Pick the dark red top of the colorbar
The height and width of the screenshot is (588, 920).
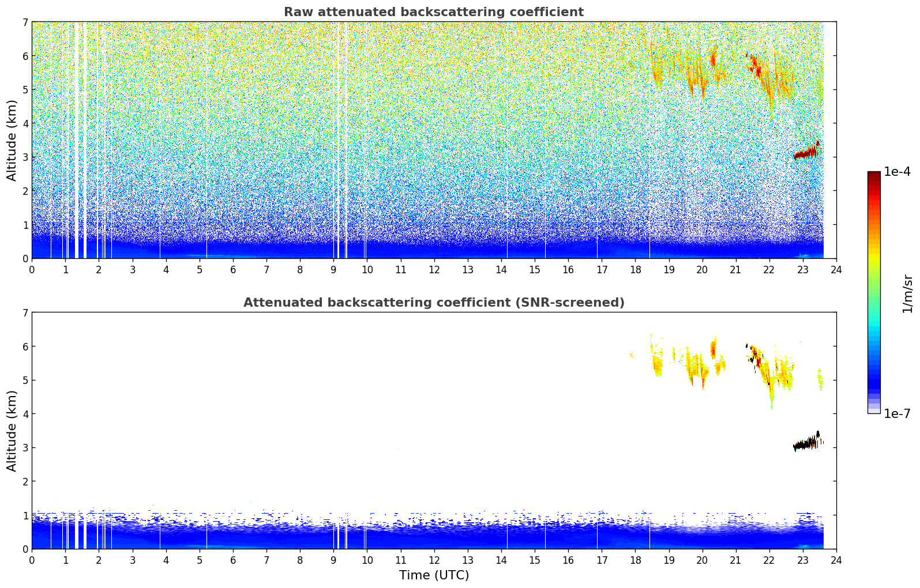(x=874, y=176)
